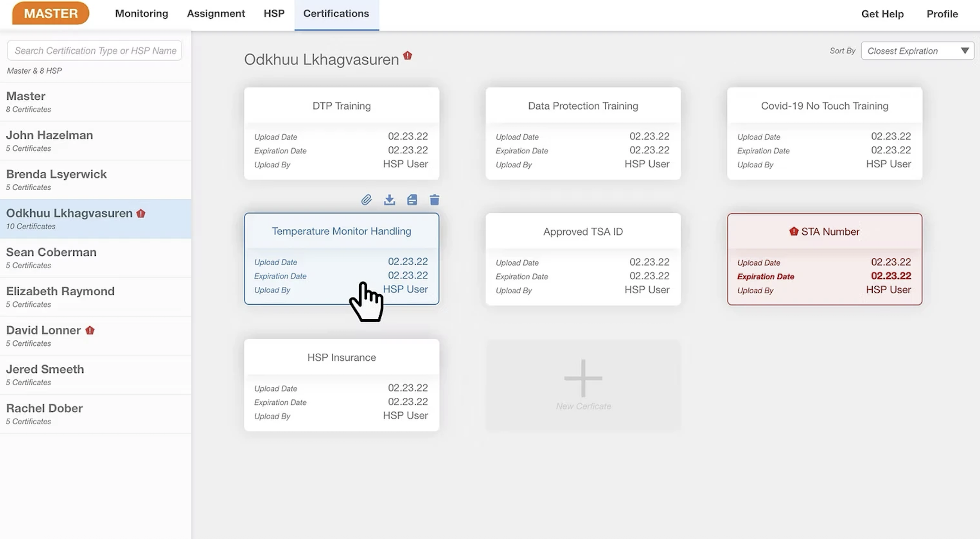Click the document notes icon
This screenshot has height=539, width=980.
[412, 200]
